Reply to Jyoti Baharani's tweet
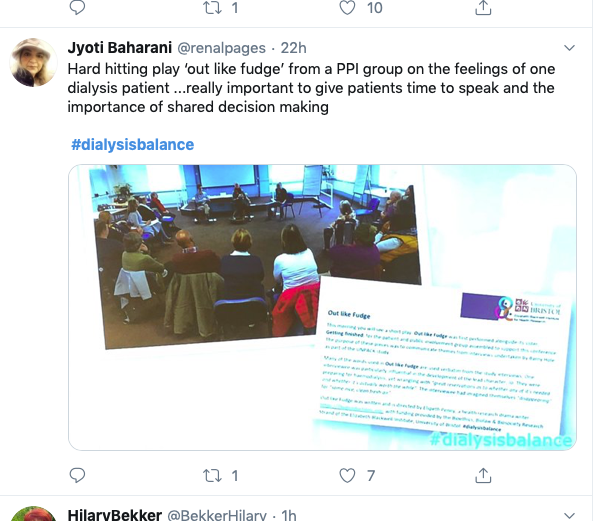Image resolution: width=611 pixels, height=521 pixels. pos(77,475)
